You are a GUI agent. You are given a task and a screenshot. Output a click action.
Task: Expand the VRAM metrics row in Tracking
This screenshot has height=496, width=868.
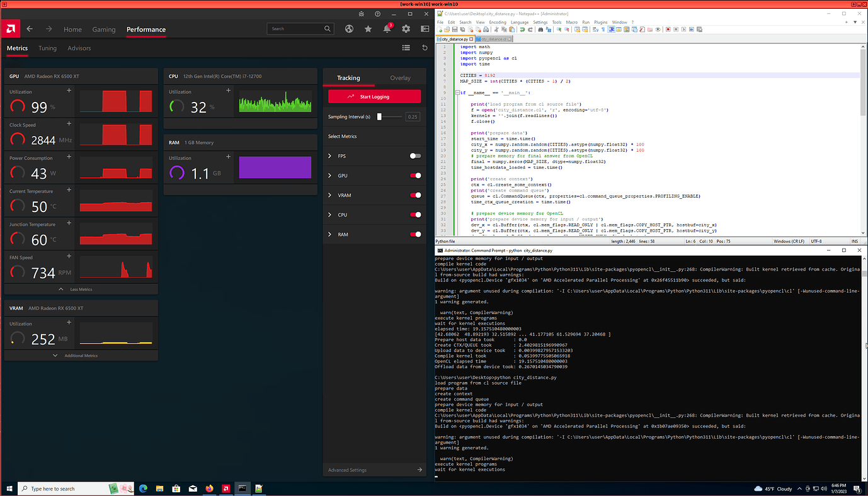(330, 195)
